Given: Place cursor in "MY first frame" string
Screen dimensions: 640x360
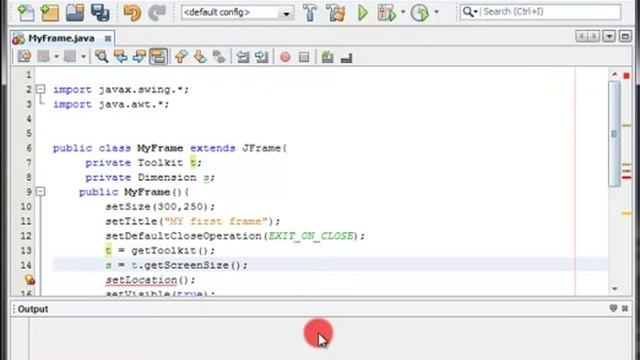Looking at the screenshot, I should pyautogui.click(x=216, y=221).
